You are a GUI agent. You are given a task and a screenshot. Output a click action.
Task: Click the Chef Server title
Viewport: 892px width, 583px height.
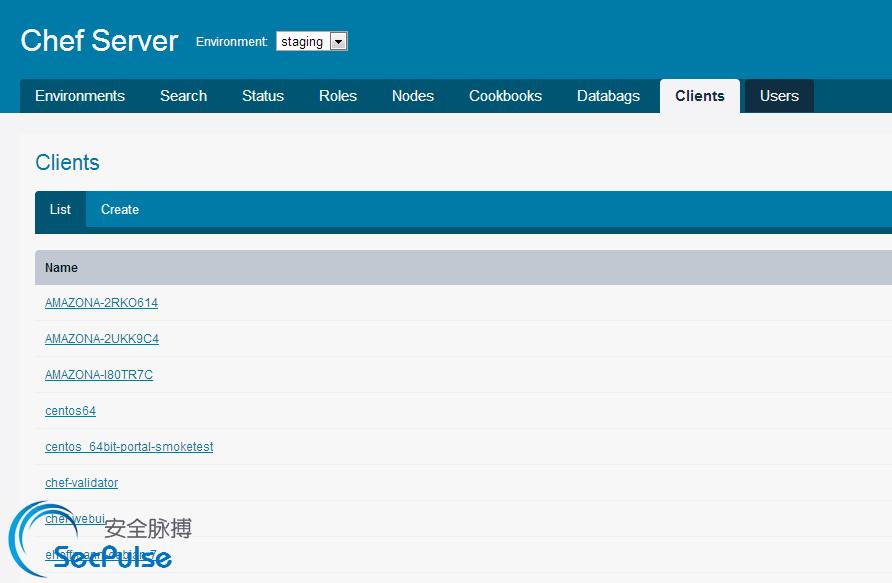click(x=100, y=40)
